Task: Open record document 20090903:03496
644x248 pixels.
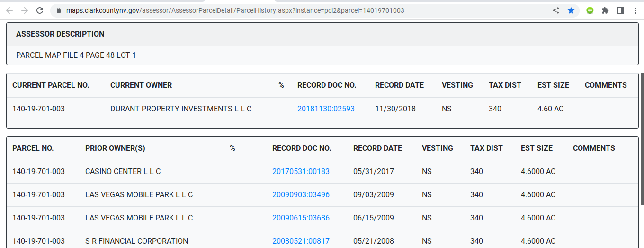Action: click(x=301, y=195)
